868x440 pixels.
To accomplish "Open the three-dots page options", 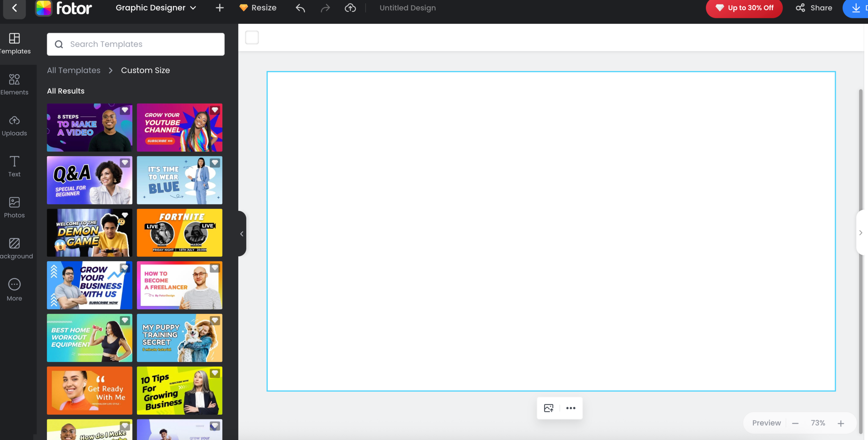I will click(x=571, y=408).
